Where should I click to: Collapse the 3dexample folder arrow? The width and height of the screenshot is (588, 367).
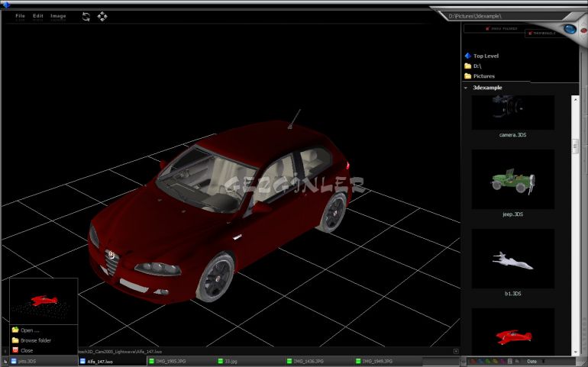[x=466, y=88]
